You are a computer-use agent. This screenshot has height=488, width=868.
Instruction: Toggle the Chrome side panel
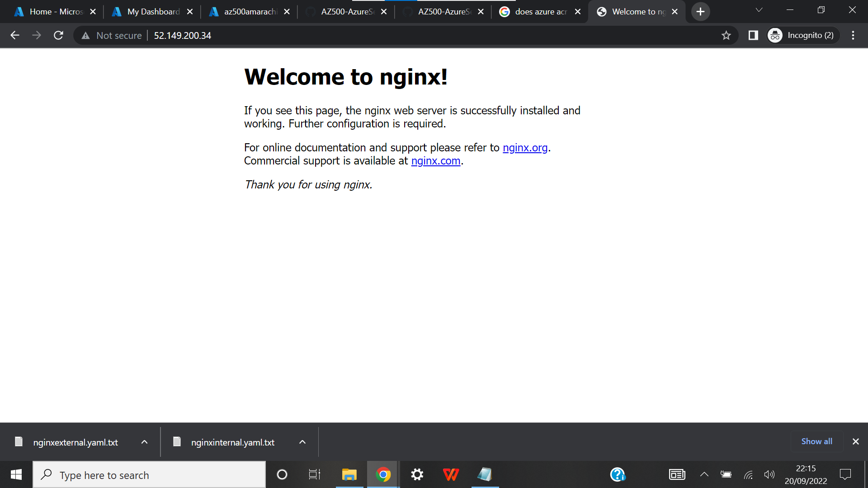pyautogui.click(x=753, y=35)
